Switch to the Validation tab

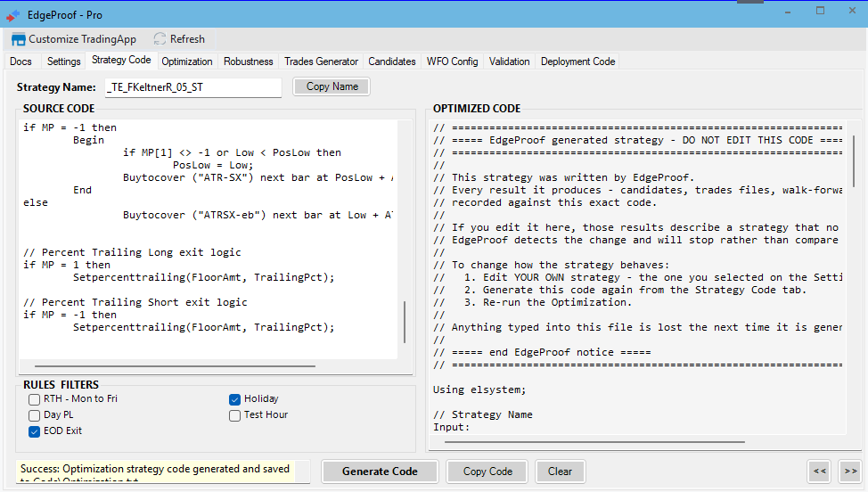point(509,61)
